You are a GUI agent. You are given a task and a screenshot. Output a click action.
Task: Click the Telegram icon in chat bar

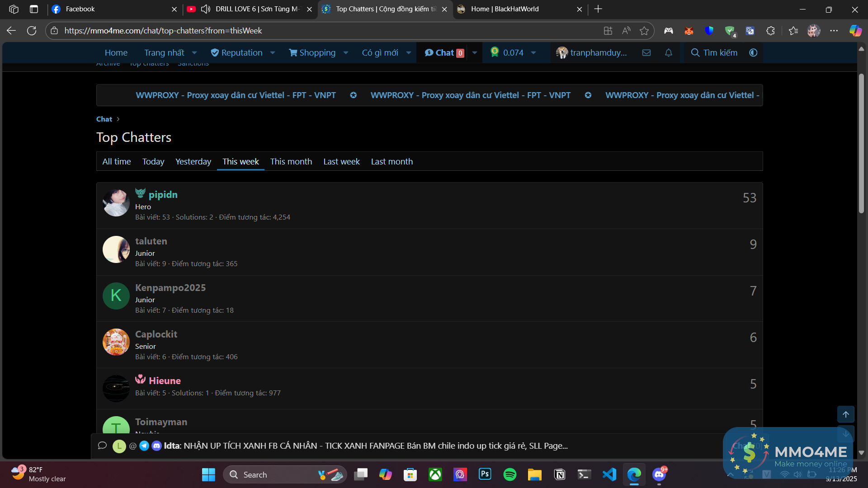pyautogui.click(x=144, y=446)
